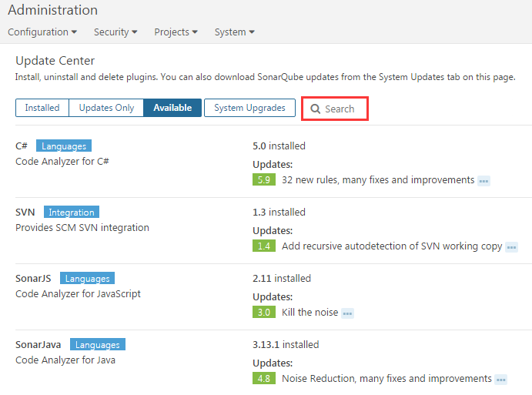Click the SonarJava plugin name
This screenshot has width=532, height=395.
click(38, 344)
